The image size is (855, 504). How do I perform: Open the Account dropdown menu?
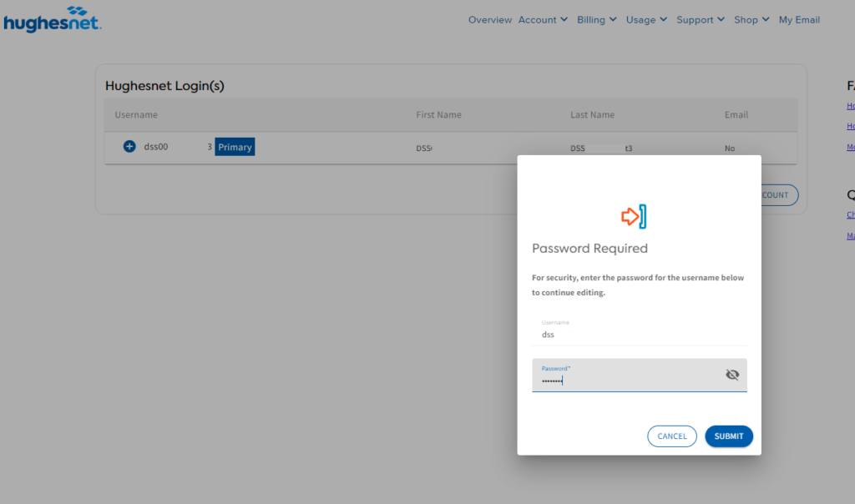pos(543,20)
